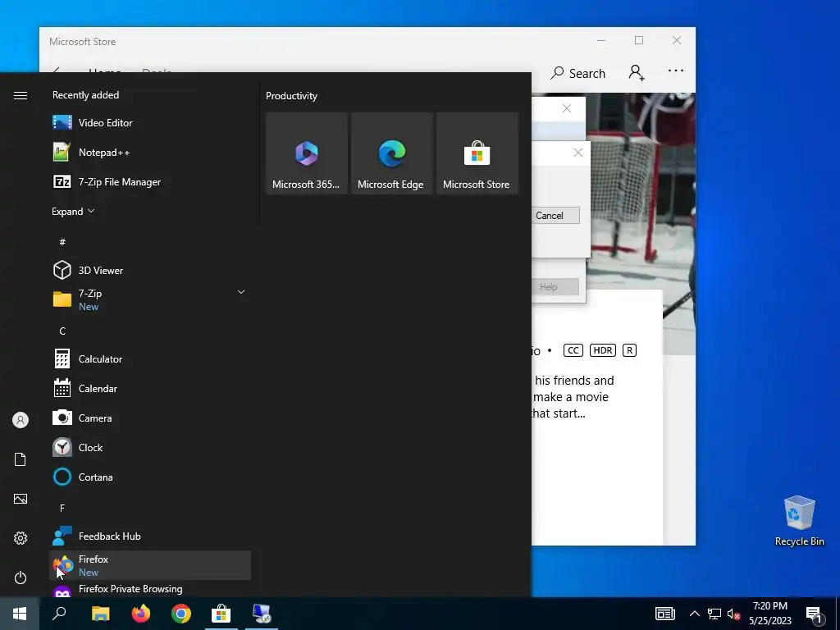The image size is (840, 630).
Task: Launch Notepad++ from the Start menu
Action: pos(150,152)
